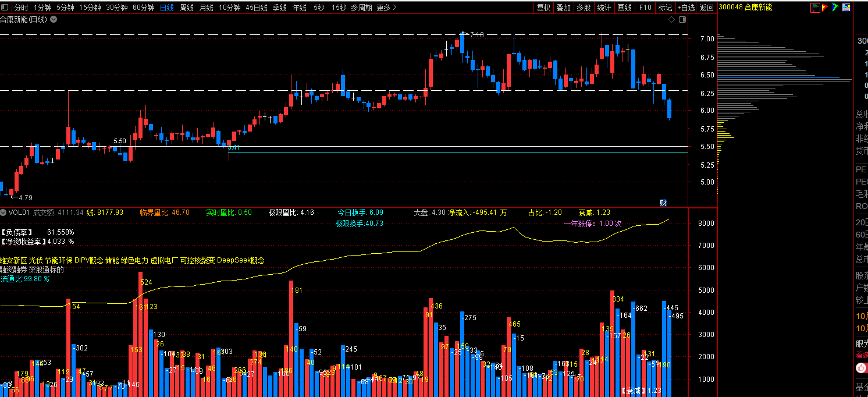Open the 统计 statistics button
868x397 pixels.
coord(604,8)
